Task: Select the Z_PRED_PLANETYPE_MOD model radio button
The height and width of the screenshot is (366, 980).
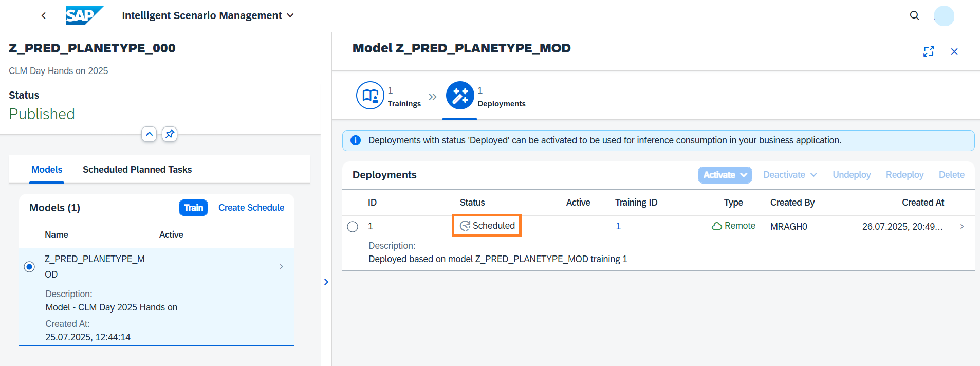Action: (x=29, y=266)
